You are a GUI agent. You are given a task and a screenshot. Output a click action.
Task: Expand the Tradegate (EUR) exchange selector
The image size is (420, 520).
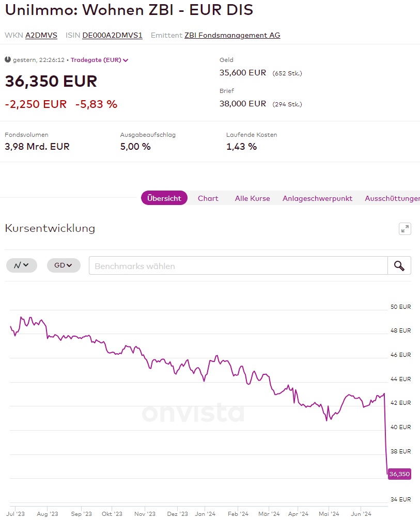click(x=99, y=60)
